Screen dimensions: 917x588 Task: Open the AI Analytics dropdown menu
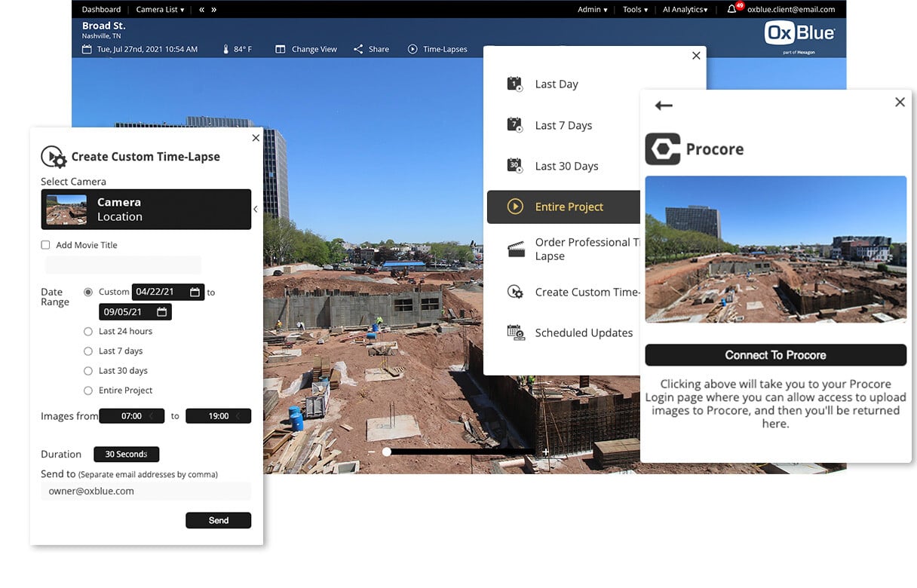685,9
